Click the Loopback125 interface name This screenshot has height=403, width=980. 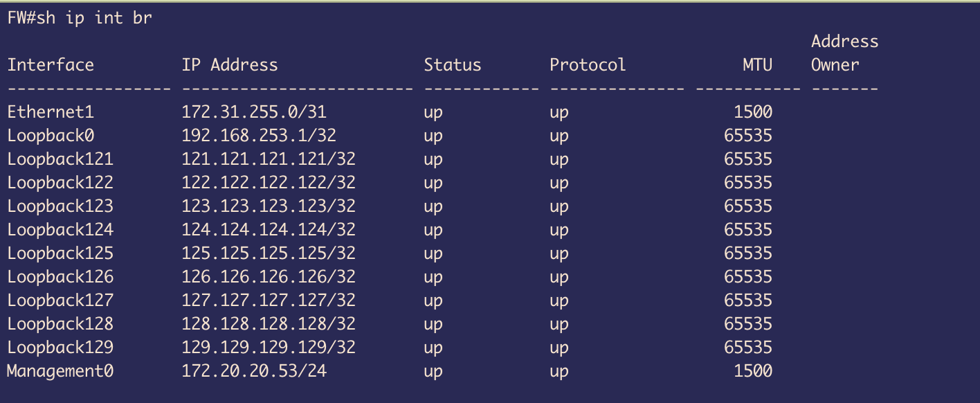(60, 253)
